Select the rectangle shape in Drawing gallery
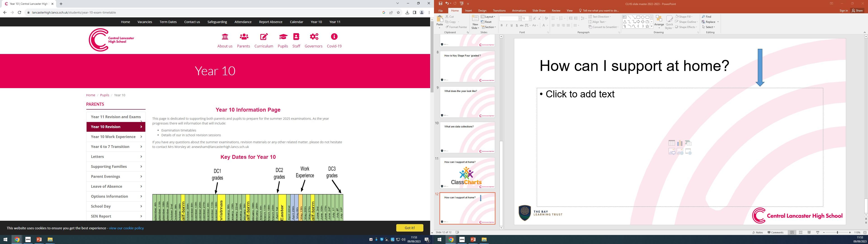This screenshot has width=868, height=244. pyautogui.click(x=638, y=17)
